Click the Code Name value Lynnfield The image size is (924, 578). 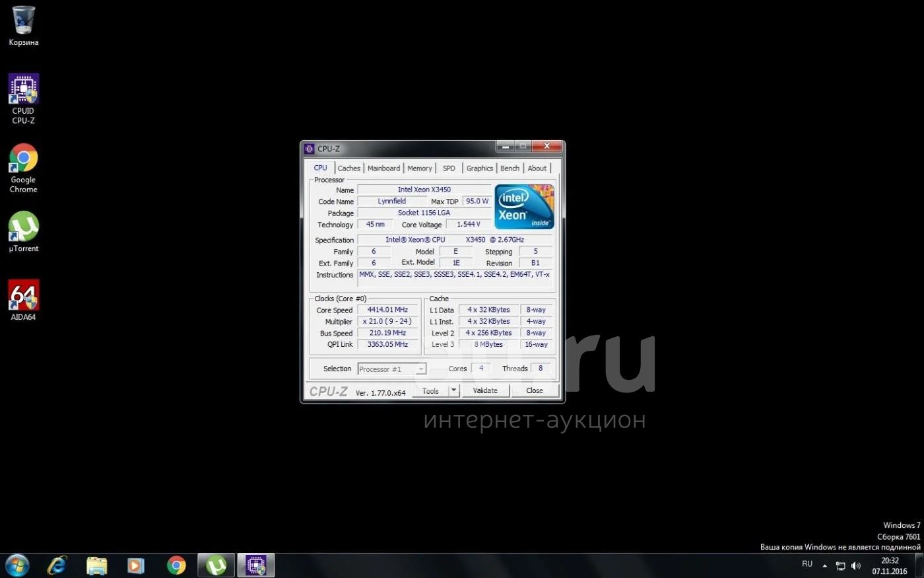(392, 201)
